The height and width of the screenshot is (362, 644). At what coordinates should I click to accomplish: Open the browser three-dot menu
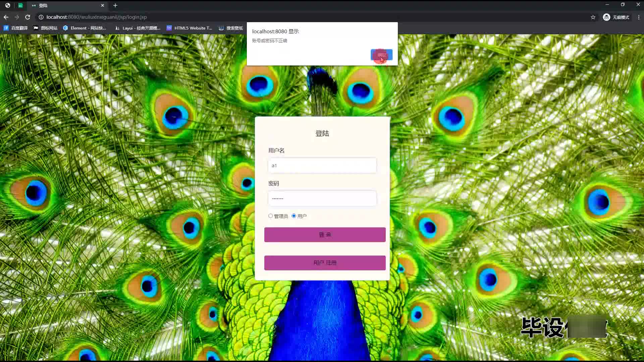[x=639, y=17]
